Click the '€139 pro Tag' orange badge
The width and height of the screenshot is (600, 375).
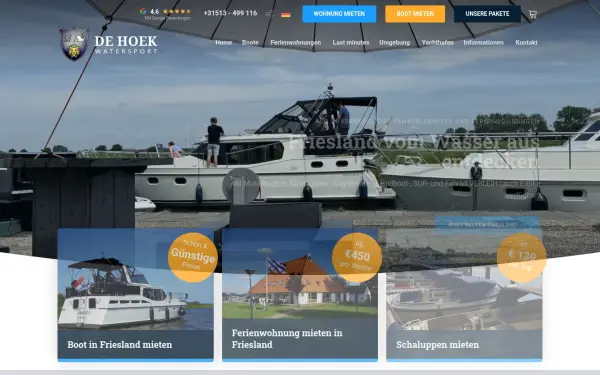521,258
